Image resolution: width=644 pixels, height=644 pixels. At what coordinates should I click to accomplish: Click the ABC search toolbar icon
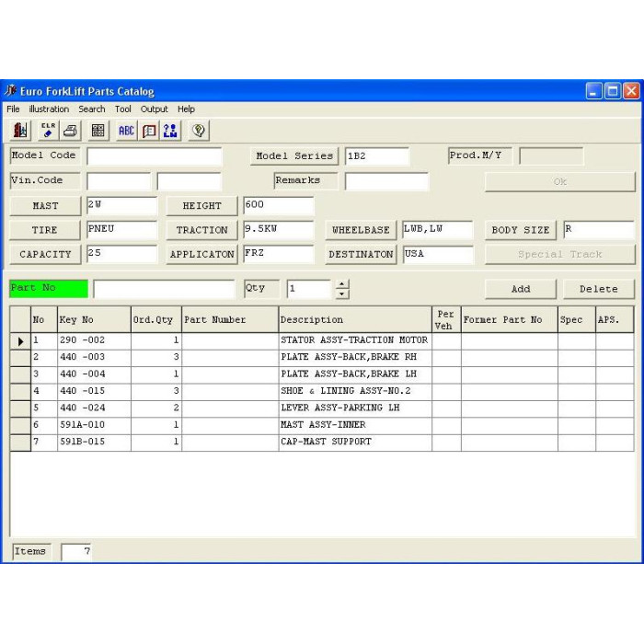126,131
